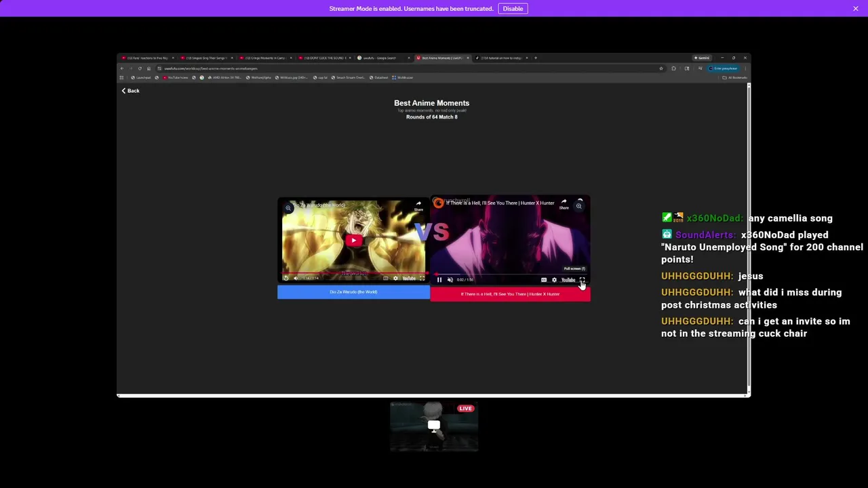
Task: Click the browser page vertical scrollbar
Action: tap(749, 237)
